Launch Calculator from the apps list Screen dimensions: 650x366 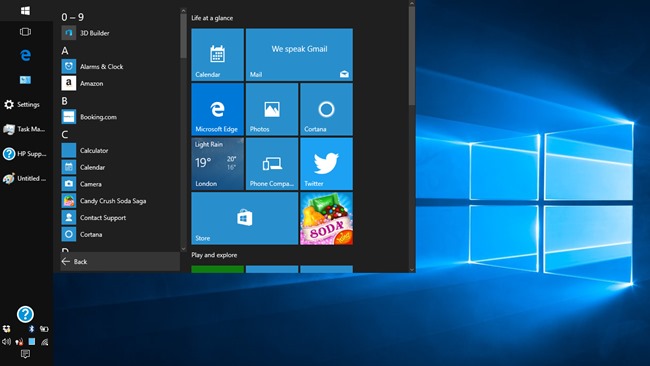[x=120, y=150]
